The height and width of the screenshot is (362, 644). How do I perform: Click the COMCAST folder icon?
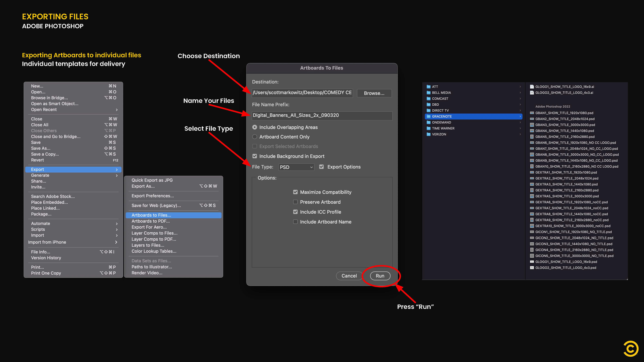(428, 99)
